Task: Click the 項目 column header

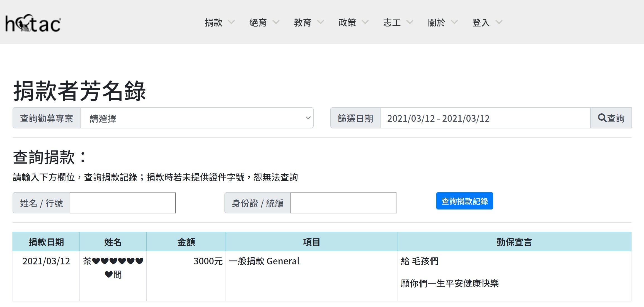Action: pyautogui.click(x=312, y=242)
